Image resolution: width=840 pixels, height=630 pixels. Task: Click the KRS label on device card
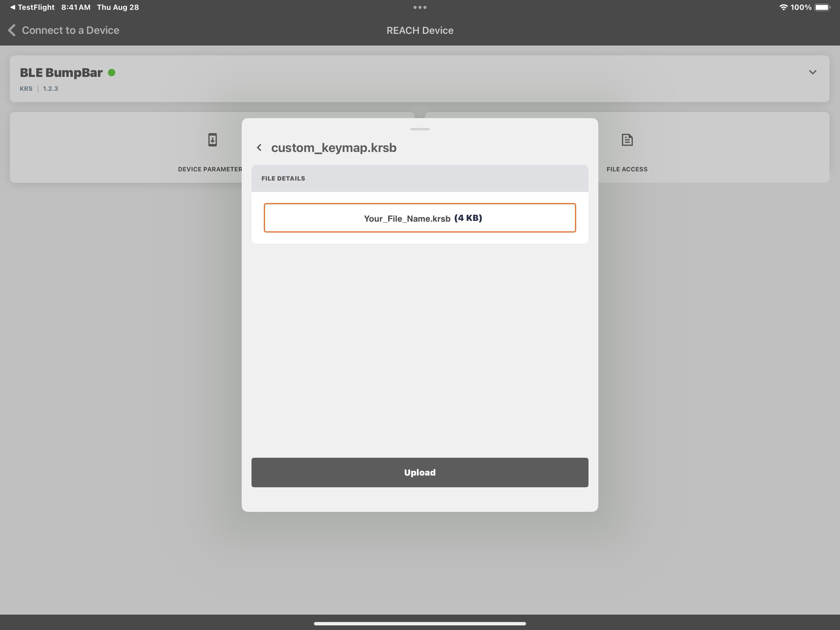tap(26, 89)
